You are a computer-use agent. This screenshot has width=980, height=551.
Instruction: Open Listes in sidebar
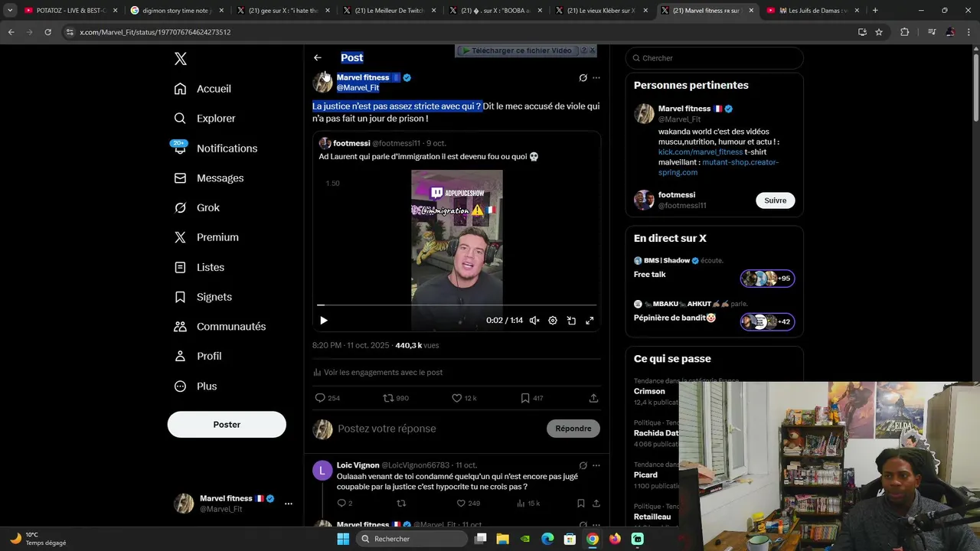coord(199,267)
